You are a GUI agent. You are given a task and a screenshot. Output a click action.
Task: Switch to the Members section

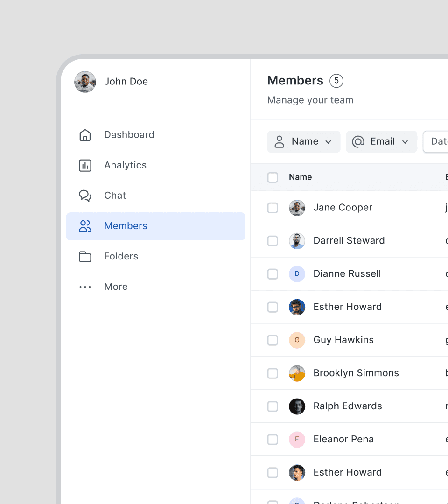(126, 226)
